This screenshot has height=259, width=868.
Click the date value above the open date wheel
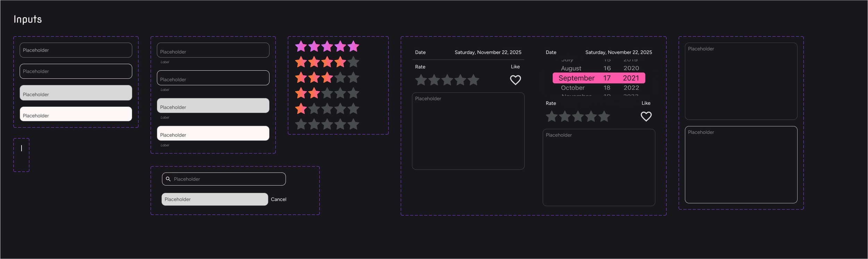pyautogui.click(x=618, y=52)
